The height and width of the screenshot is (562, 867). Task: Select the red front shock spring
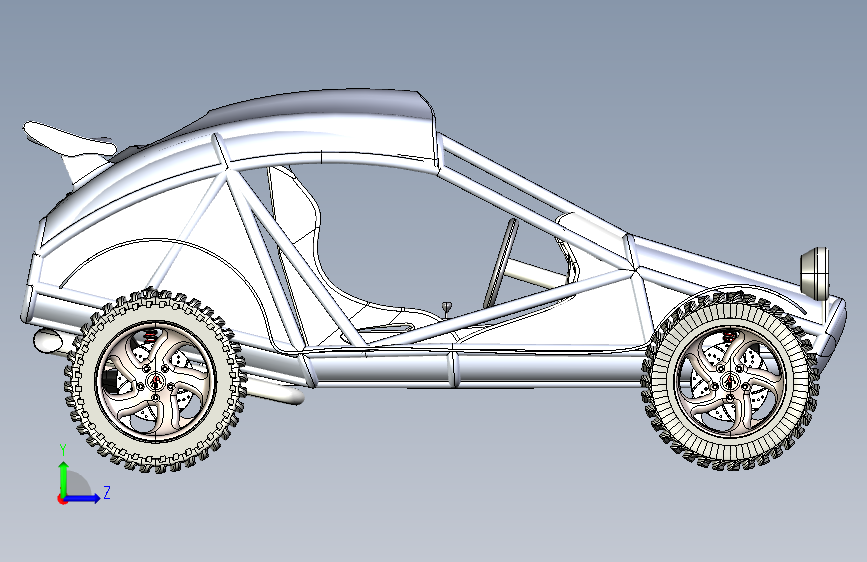pyautogui.click(x=729, y=335)
